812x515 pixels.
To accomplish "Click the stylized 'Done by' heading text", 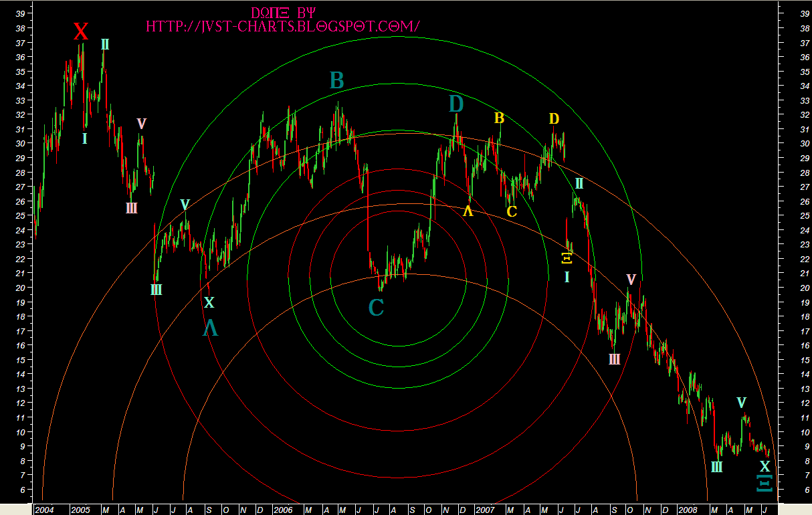I will (x=284, y=13).
